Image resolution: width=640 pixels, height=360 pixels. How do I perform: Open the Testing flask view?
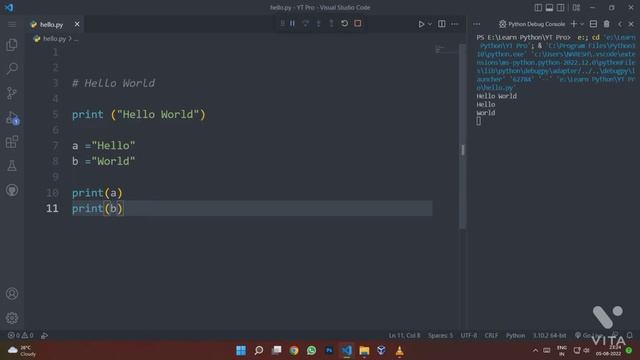click(12, 166)
